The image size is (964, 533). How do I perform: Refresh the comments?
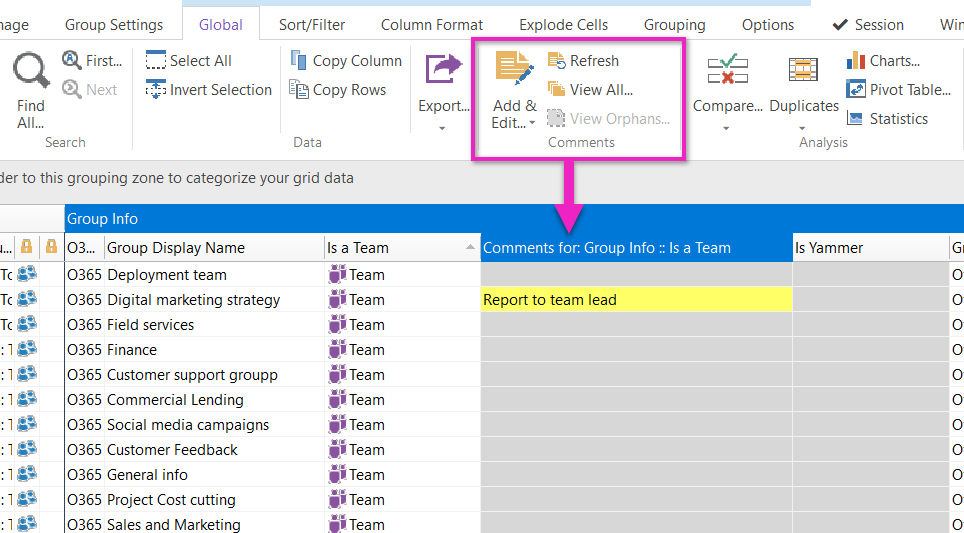click(x=583, y=61)
